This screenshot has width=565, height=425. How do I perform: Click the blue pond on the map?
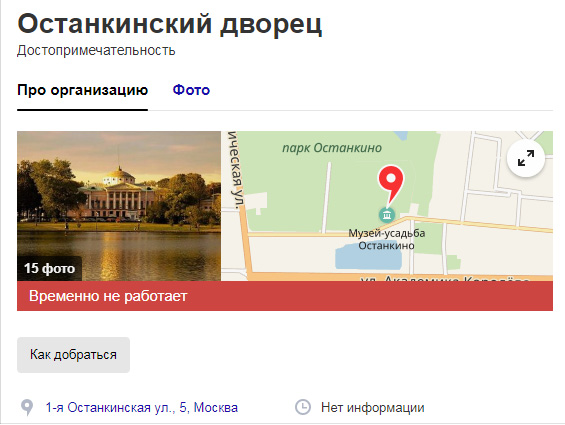368,255
